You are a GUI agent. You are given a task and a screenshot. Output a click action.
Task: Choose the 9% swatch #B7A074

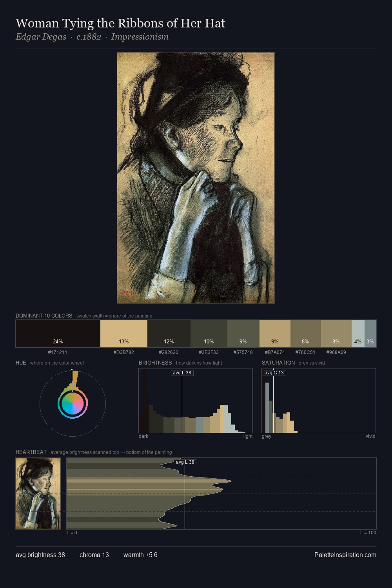pyautogui.click(x=275, y=334)
